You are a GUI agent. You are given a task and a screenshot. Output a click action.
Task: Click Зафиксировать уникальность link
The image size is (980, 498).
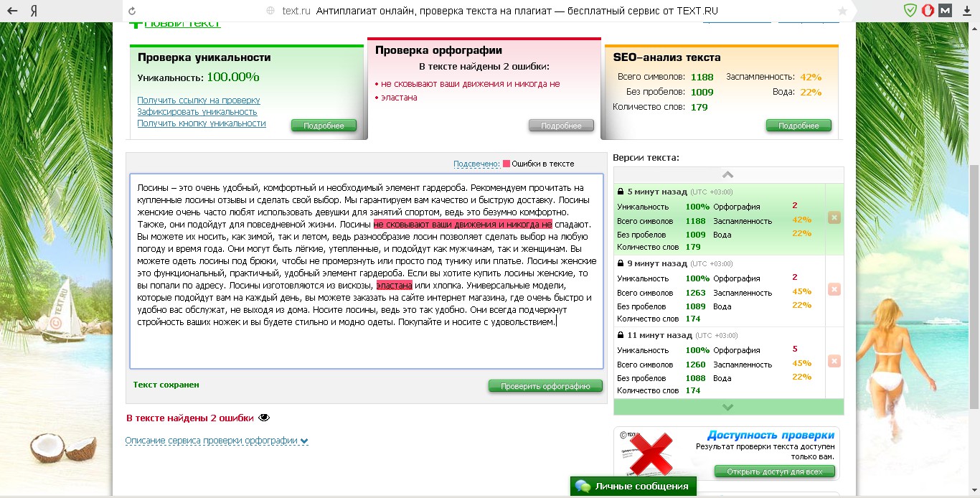pyautogui.click(x=197, y=112)
